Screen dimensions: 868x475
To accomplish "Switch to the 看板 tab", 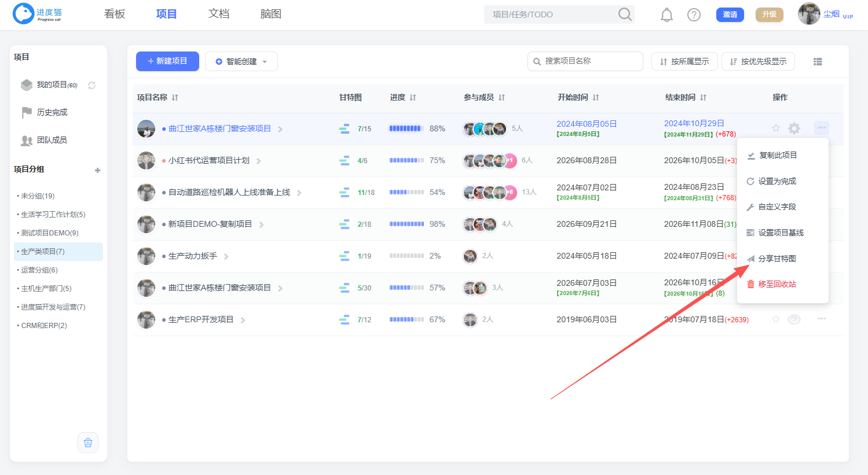I will (x=115, y=14).
